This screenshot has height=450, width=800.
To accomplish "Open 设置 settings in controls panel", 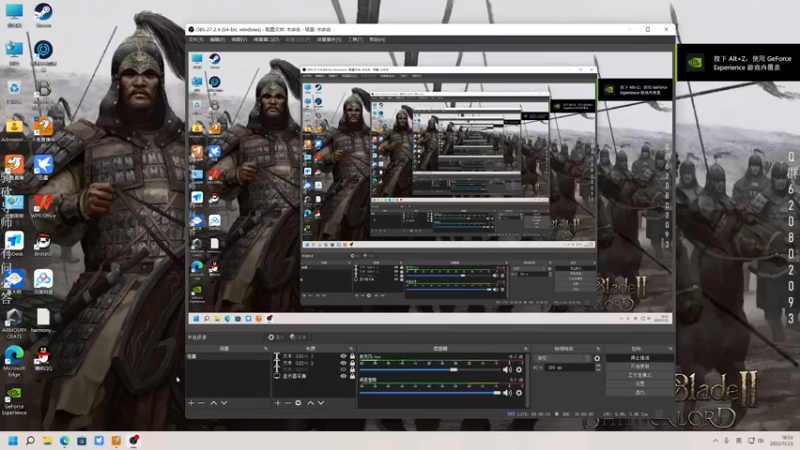I will [640, 384].
